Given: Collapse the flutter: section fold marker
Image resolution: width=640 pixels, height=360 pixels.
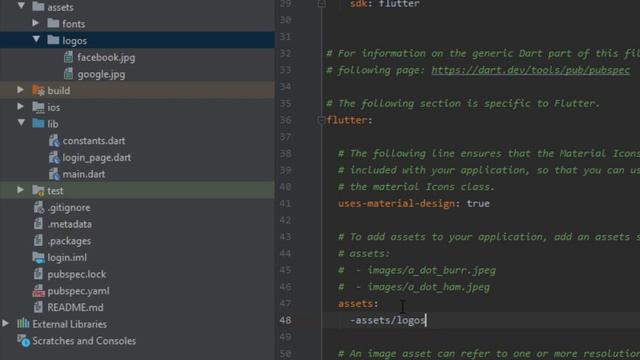Looking at the screenshot, I should point(321,120).
